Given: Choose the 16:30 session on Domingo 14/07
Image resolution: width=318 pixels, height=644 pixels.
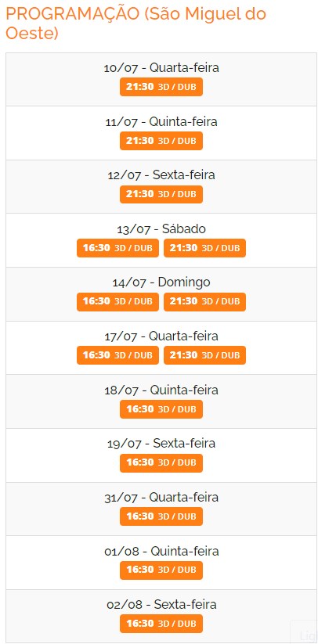Looking at the screenshot, I should 117,302.
